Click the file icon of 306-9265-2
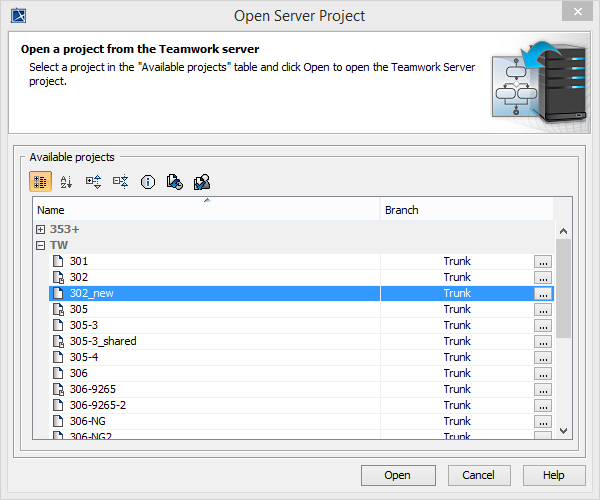 pyautogui.click(x=58, y=405)
